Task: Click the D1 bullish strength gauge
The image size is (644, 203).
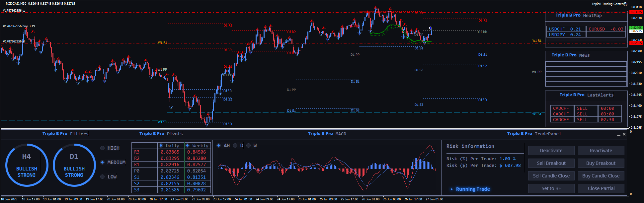Action: [x=74, y=165]
